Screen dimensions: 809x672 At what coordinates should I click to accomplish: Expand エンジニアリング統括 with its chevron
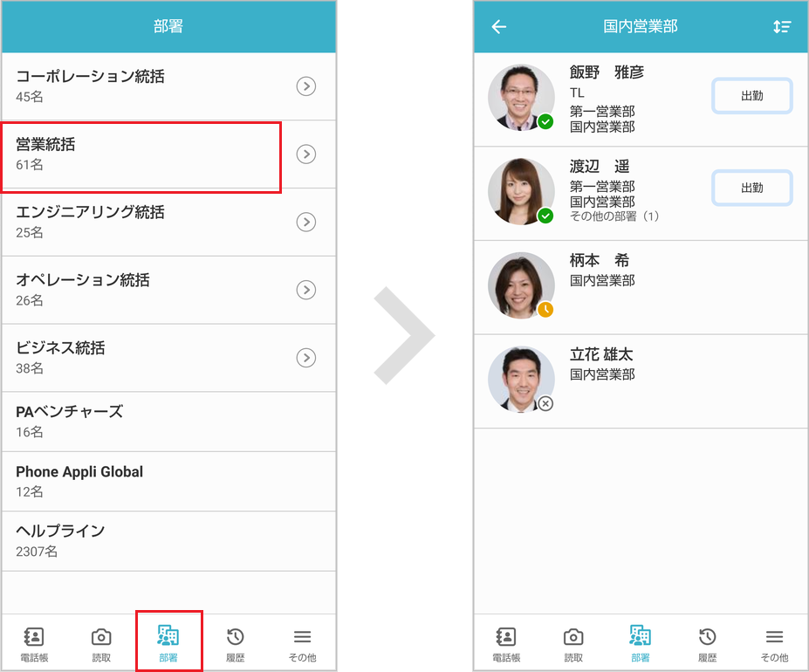pos(306,222)
